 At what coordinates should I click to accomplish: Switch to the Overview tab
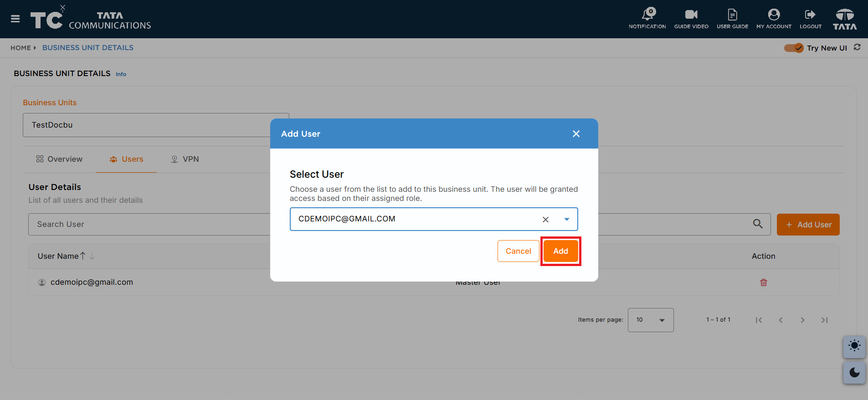(59, 159)
